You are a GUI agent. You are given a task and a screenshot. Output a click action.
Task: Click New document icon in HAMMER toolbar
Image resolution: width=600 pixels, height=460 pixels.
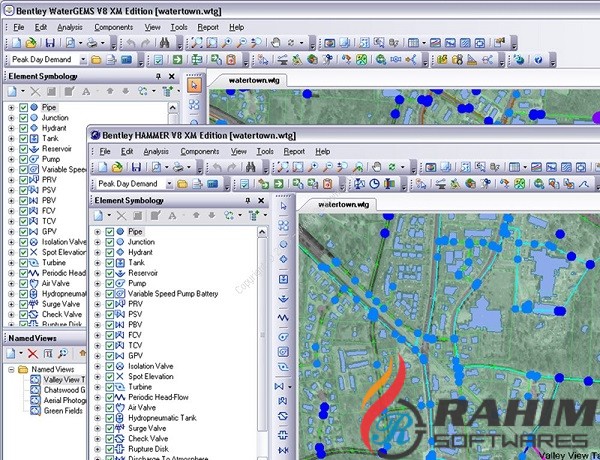(103, 167)
